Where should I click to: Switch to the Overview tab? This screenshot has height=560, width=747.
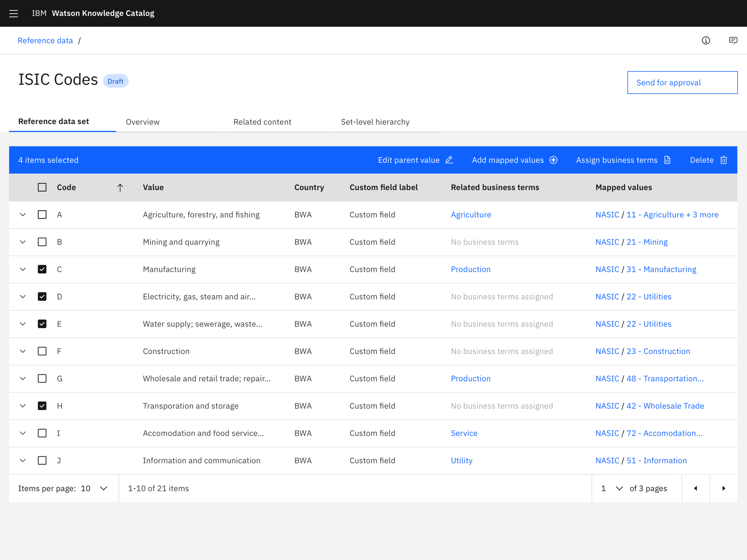(143, 122)
